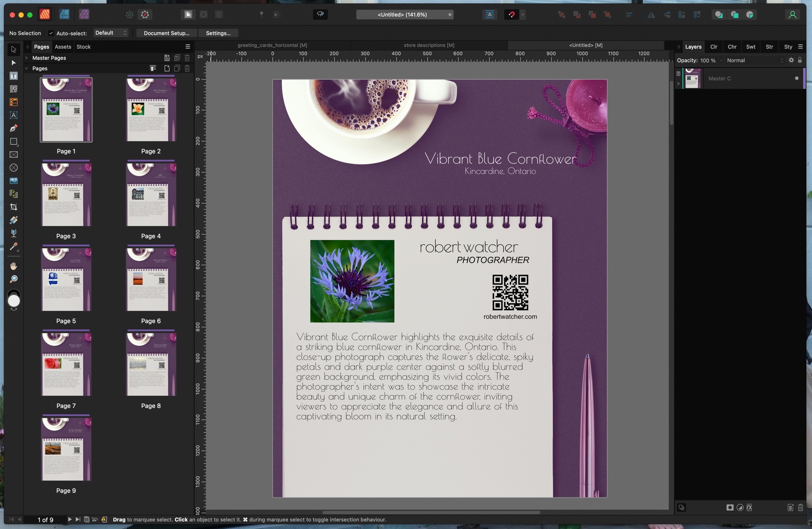
Task: Delete layer trash icon in Layers panel
Action: click(801, 507)
